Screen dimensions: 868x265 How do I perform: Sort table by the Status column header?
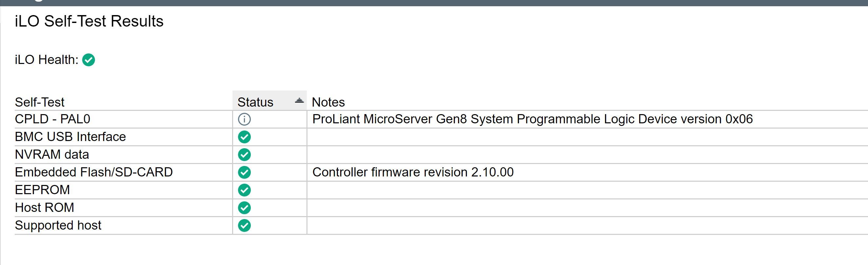coord(255,102)
